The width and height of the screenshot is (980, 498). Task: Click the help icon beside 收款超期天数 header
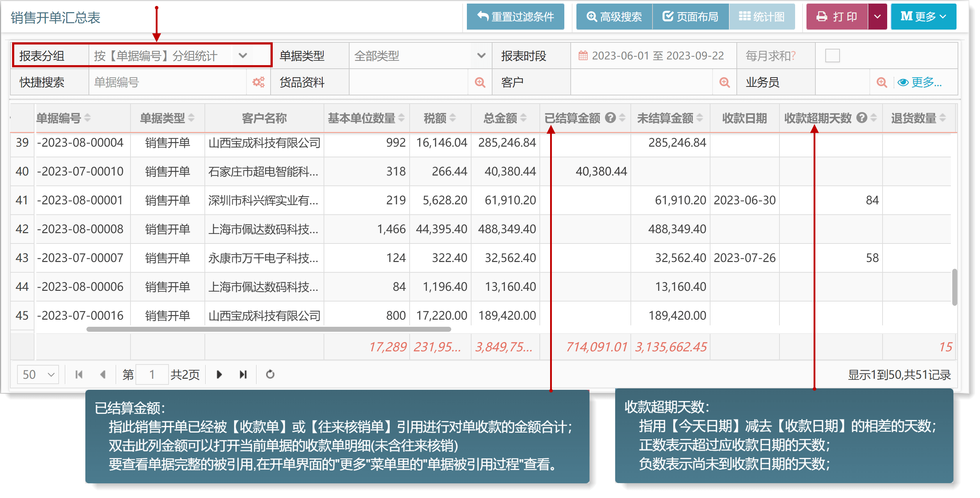[x=862, y=118]
